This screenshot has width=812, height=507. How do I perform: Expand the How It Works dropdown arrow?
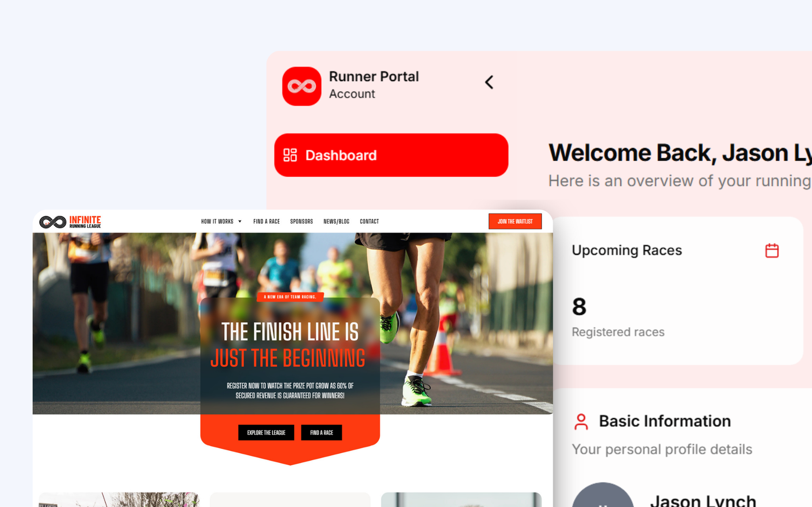pyautogui.click(x=240, y=222)
